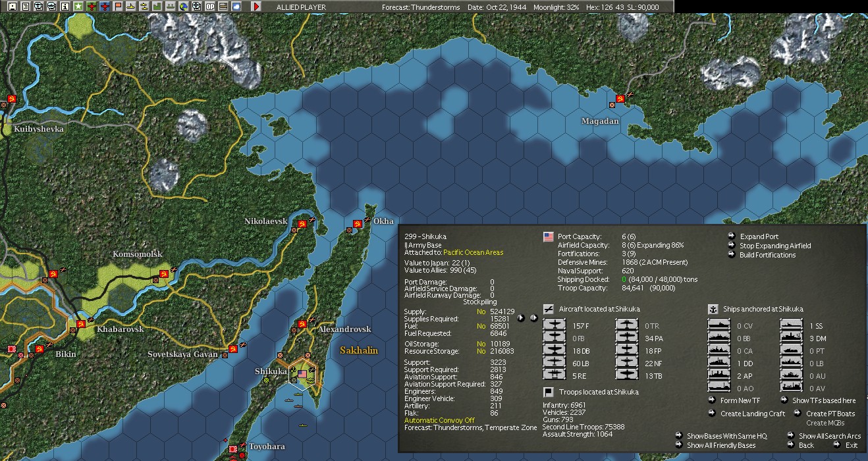Click the white star on green toolbar icon
The width and height of the screenshot is (868, 461).
tap(78, 7)
